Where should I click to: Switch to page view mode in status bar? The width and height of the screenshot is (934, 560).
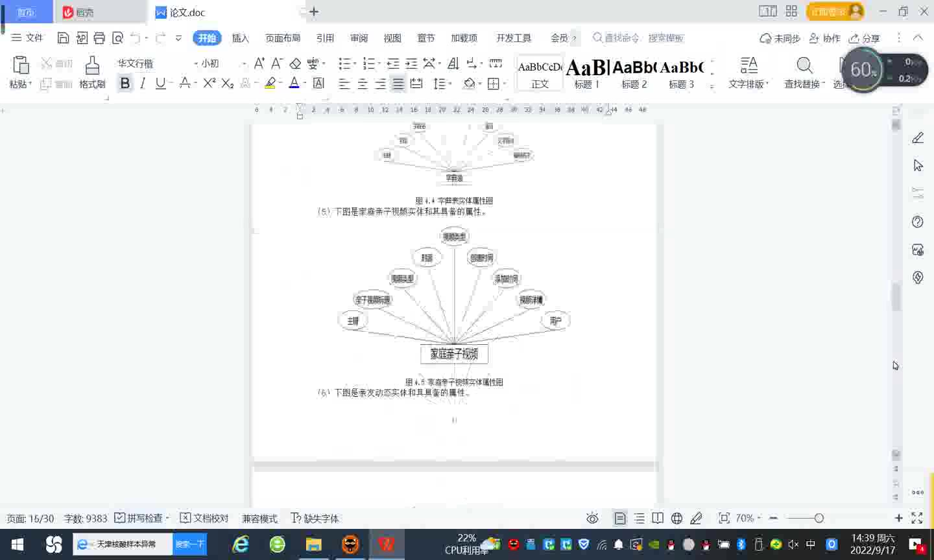pos(620,518)
